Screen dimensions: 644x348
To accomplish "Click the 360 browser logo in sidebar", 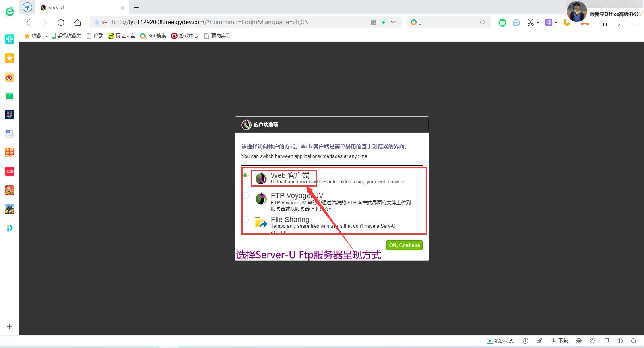I will click(10, 12).
